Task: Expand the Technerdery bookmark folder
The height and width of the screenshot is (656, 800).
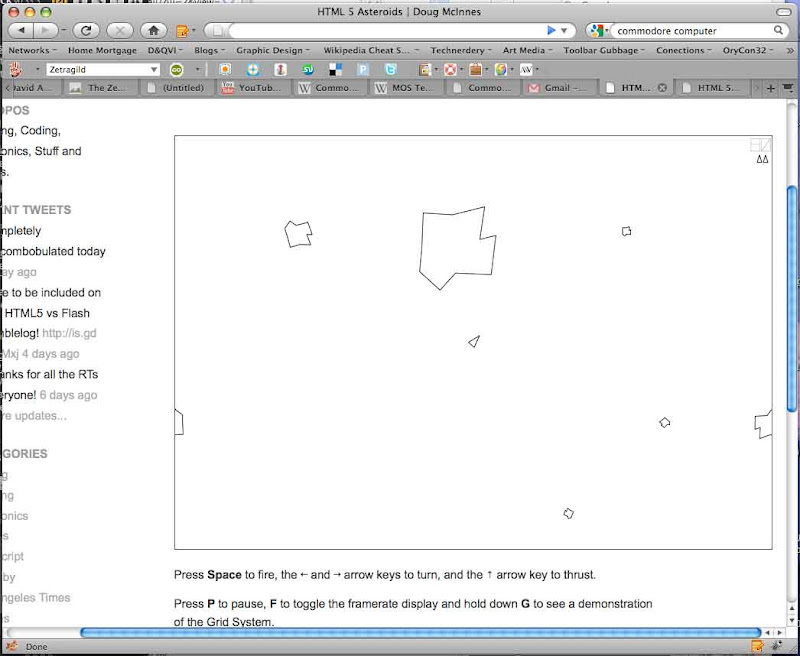Action: coord(461,50)
